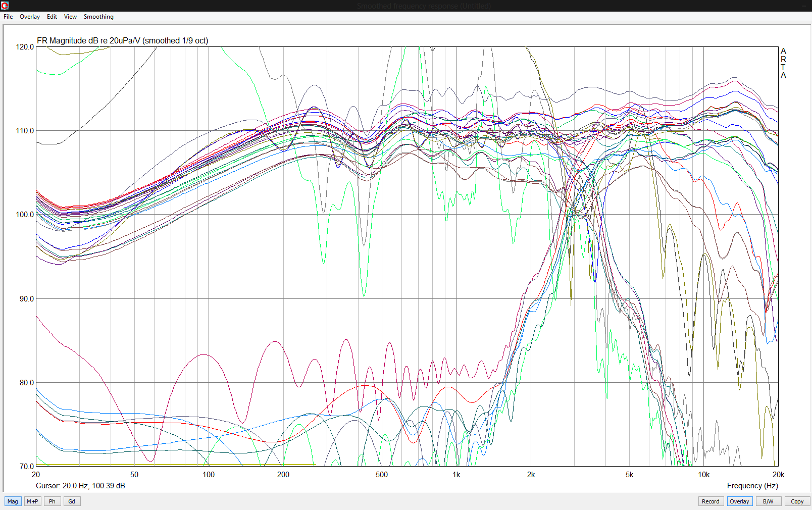
Task: Click the vertical ARTA label beside graph
Action: (x=783, y=63)
